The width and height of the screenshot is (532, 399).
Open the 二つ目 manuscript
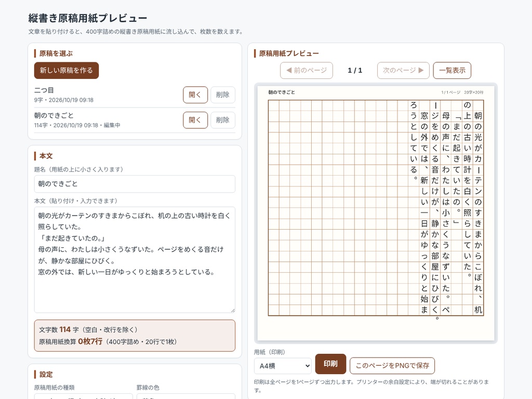(x=195, y=95)
